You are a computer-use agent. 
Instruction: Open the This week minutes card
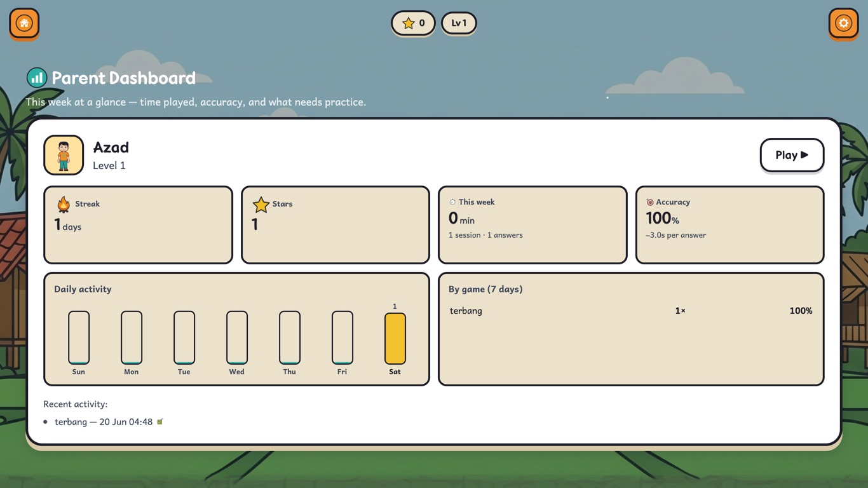[532, 225]
